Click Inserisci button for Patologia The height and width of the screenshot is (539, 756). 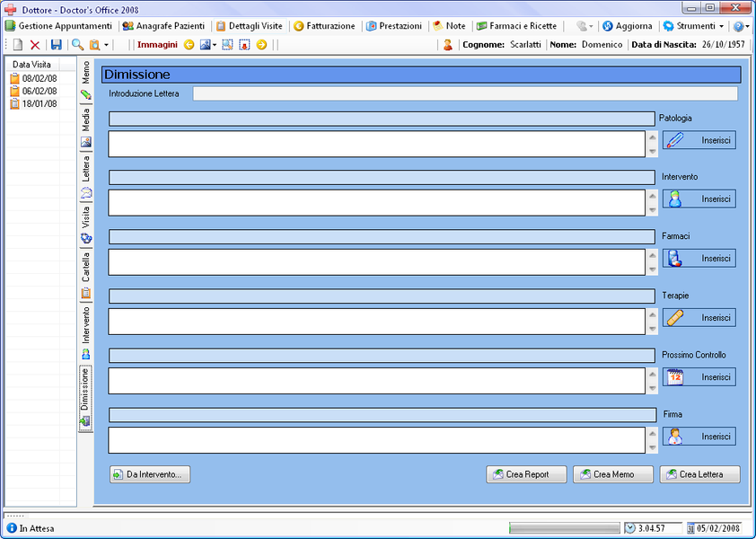tap(699, 140)
